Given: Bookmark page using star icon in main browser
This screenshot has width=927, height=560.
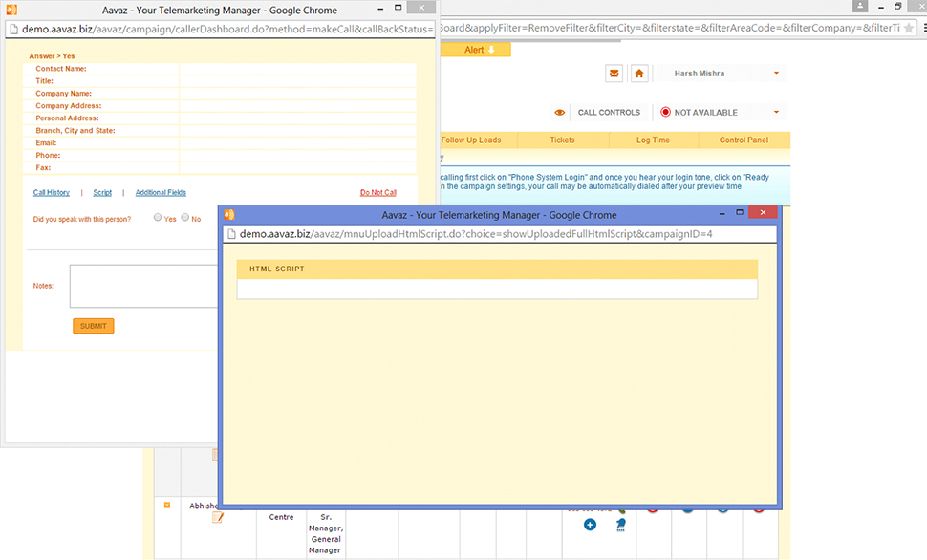Looking at the screenshot, I should point(909,28).
